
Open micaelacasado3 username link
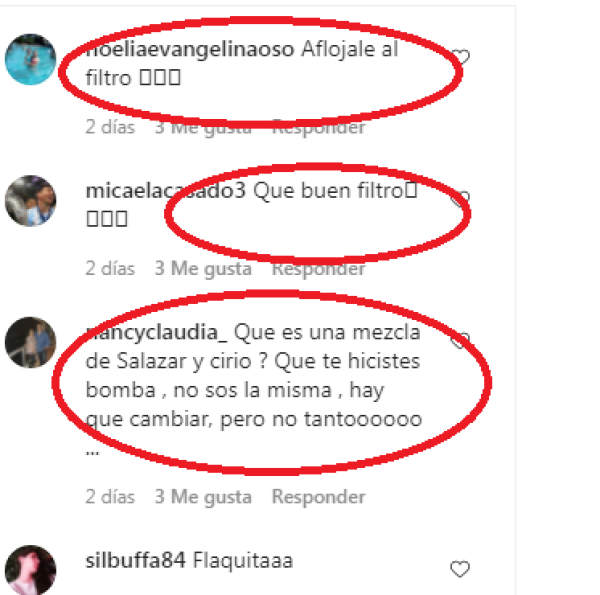166,191
